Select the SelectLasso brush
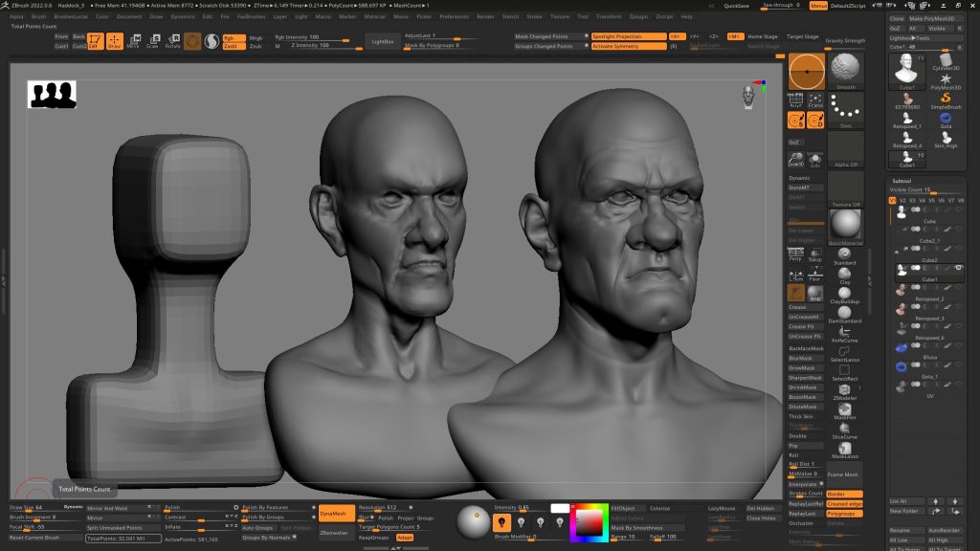 [x=844, y=354]
